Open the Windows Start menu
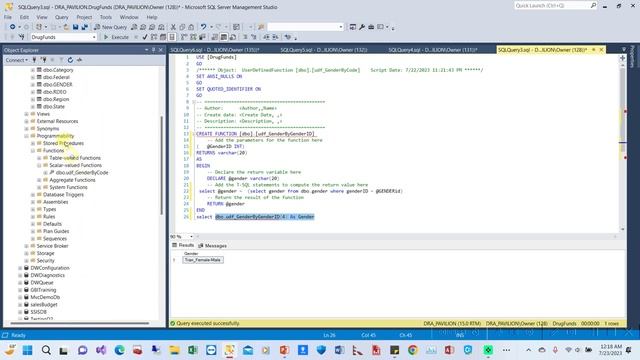640x360 pixels. point(27,350)
